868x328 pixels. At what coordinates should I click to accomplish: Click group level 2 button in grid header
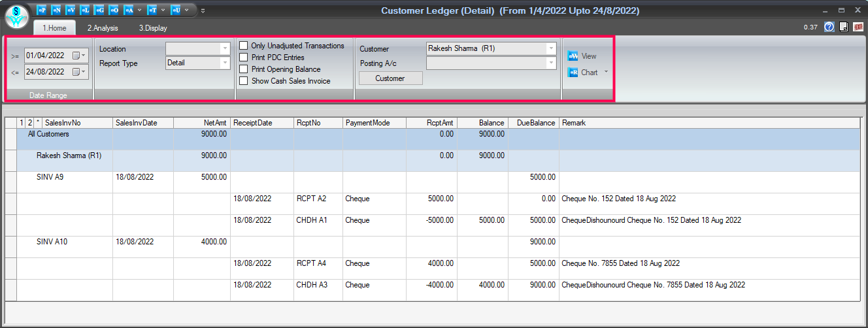pos(29,123)
